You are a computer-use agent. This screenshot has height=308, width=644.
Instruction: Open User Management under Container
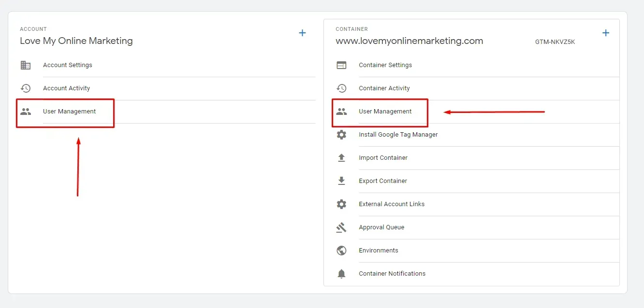pyautogui.click(x=385, y=112)
